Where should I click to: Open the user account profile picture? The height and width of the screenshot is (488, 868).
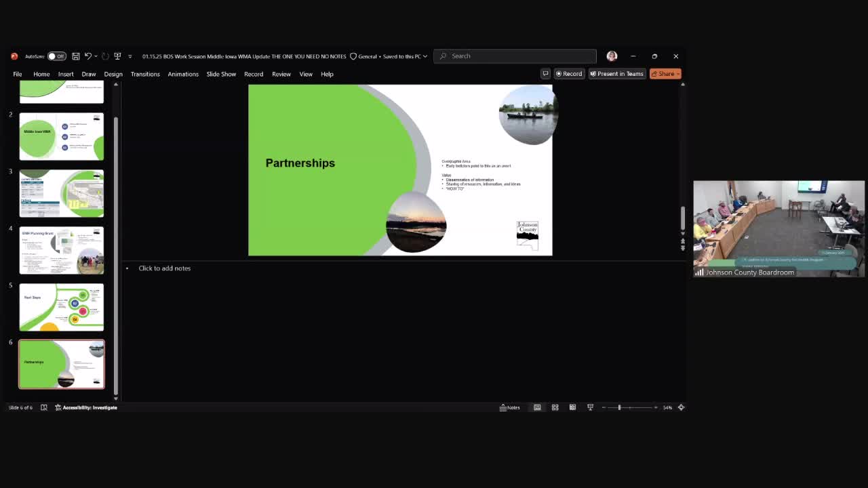click(x=612, y=56)
